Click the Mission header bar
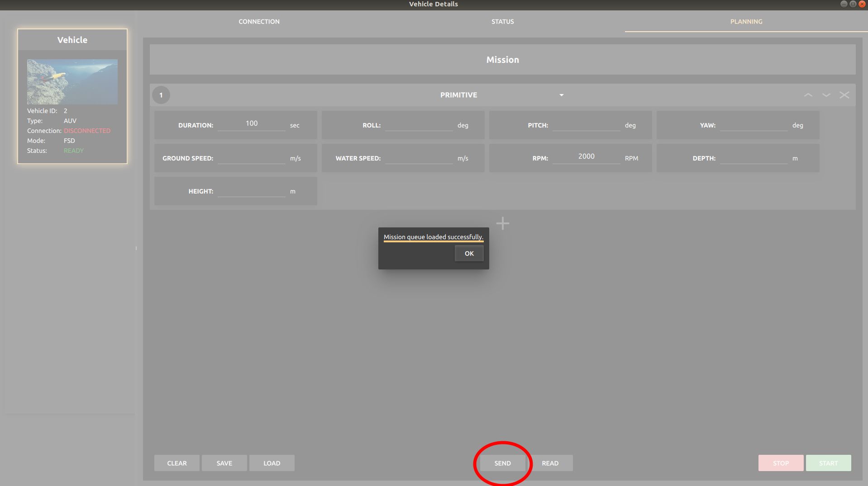 502,60
